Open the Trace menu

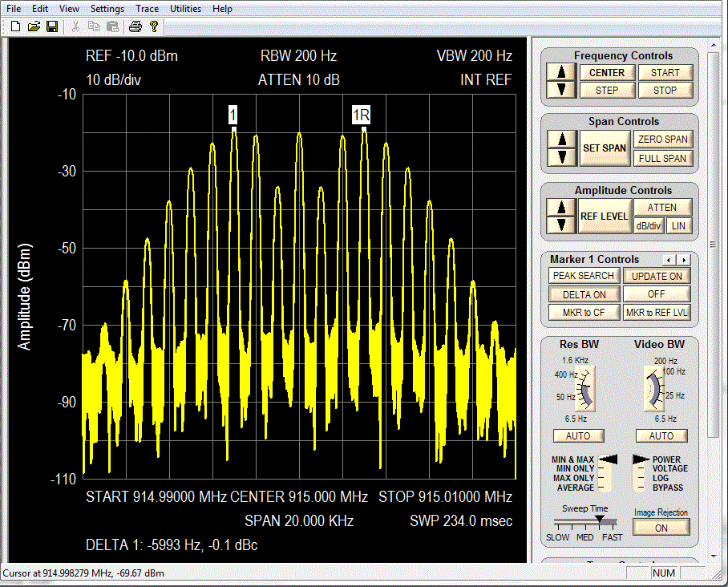[x=147, y=9]
